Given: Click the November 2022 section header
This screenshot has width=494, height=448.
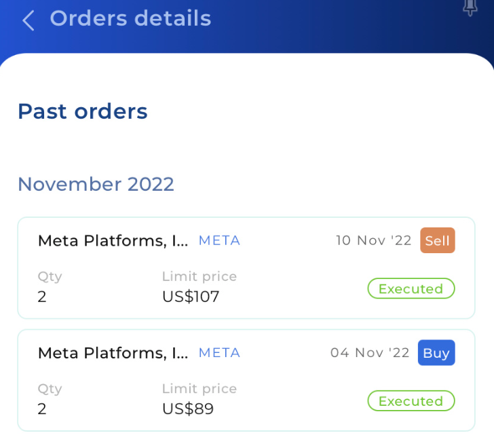Looking at the screenshot, I should point(96,184).
